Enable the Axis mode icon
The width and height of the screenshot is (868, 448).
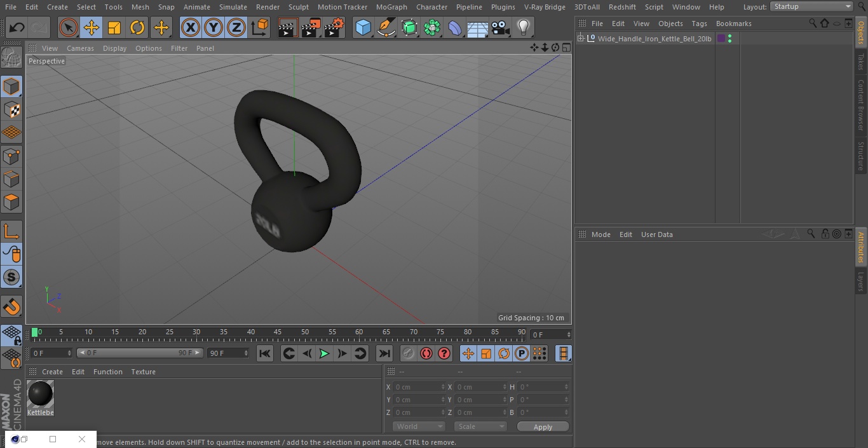coord(11,232)
